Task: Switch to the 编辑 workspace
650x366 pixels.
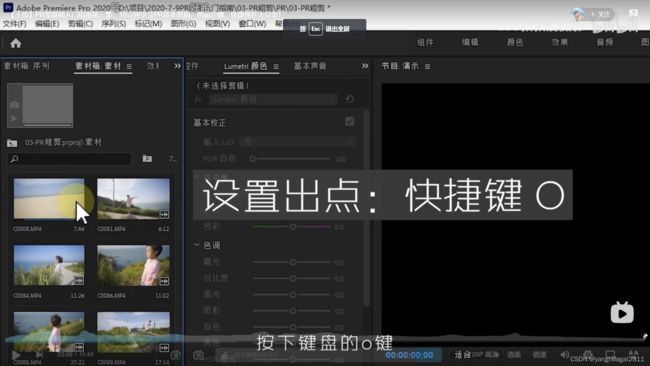Action: coord(470,42)
